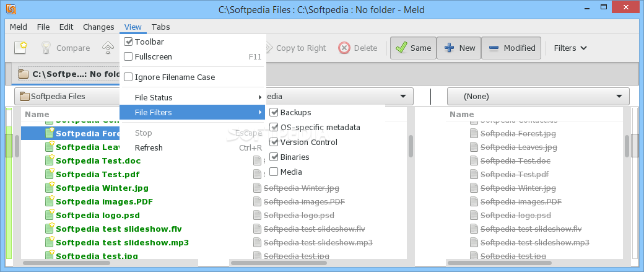Select green Softpedia test slideshow.mp3
This screenshot has height=272, width=644.
pyautogui.click(x=122, y=242)
